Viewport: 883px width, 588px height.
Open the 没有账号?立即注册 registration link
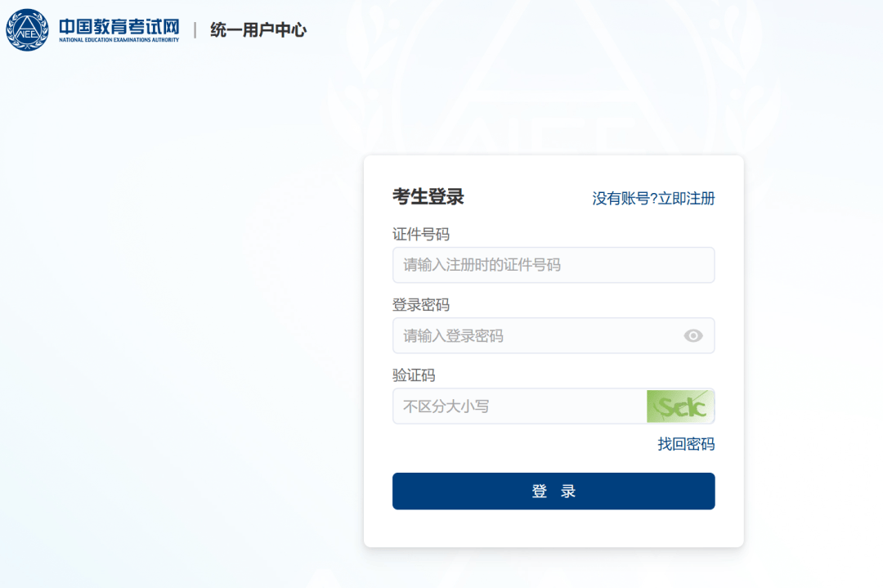(653, 198)
